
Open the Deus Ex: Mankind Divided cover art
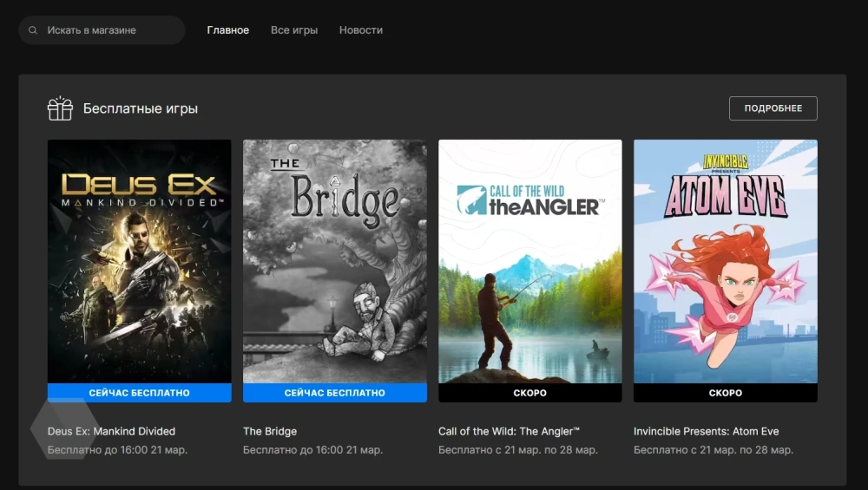click(x=139, y=260)
